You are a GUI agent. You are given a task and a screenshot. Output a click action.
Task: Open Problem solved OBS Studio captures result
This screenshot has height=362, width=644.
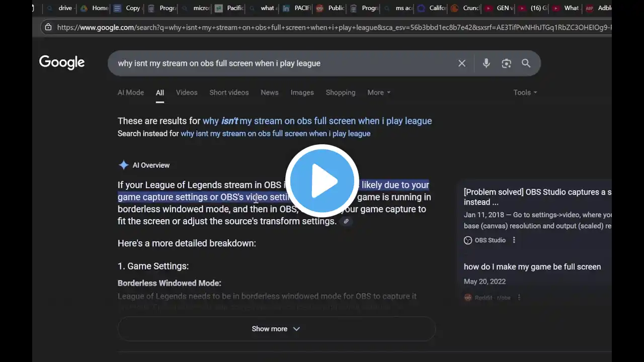click(537, 197)
